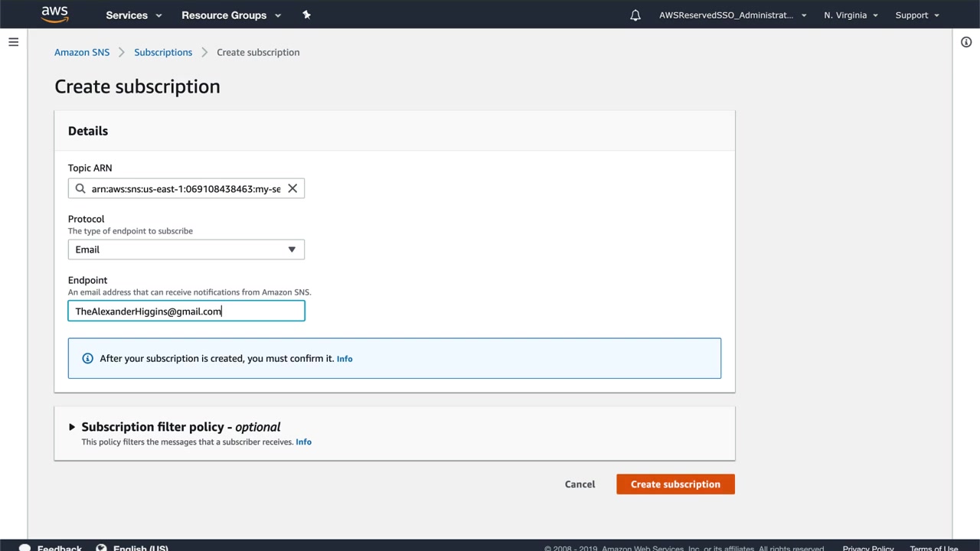
Task: Expand the Subscription filter policy section
Action: [72, 427]
